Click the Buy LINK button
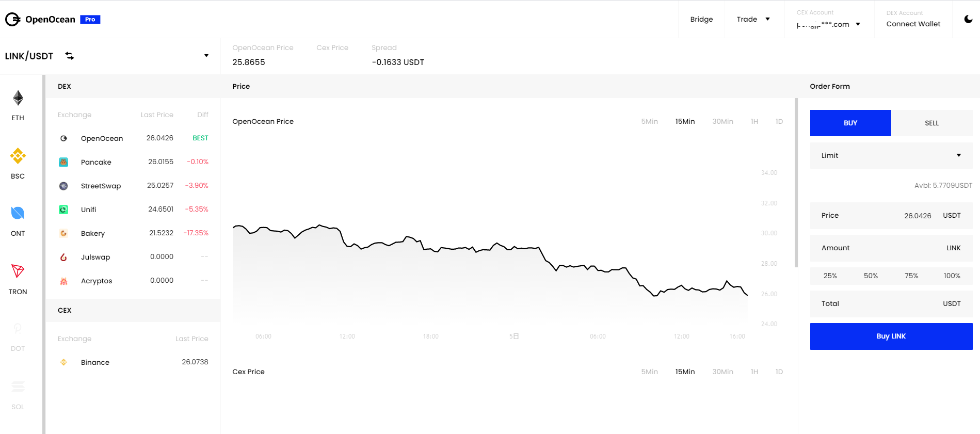The height and width of the screenshot is (434, 980). point(891,336)
